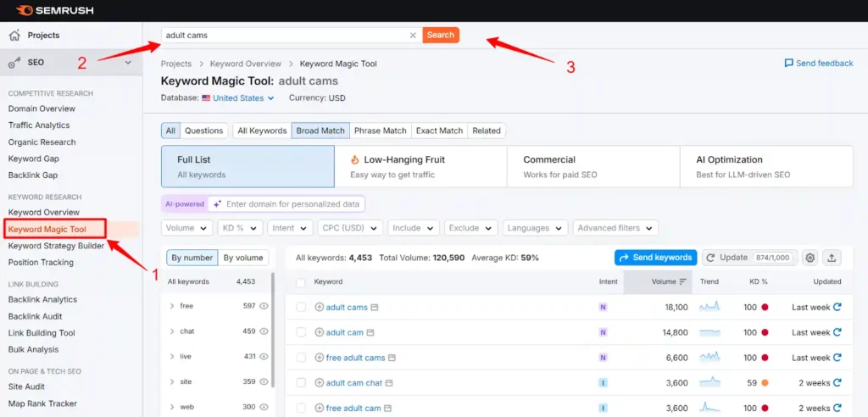
Task: Click the orange Search button
Action: click(x=441, y=35)
